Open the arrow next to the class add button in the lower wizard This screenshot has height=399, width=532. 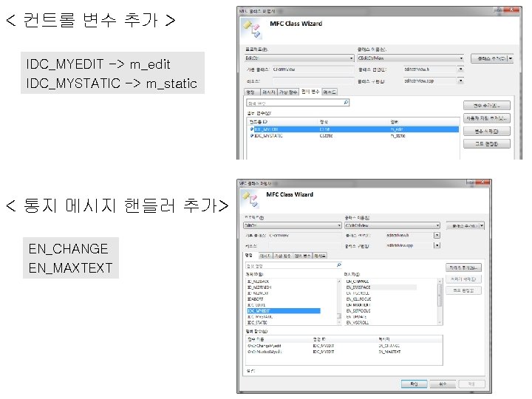point(482,225)
